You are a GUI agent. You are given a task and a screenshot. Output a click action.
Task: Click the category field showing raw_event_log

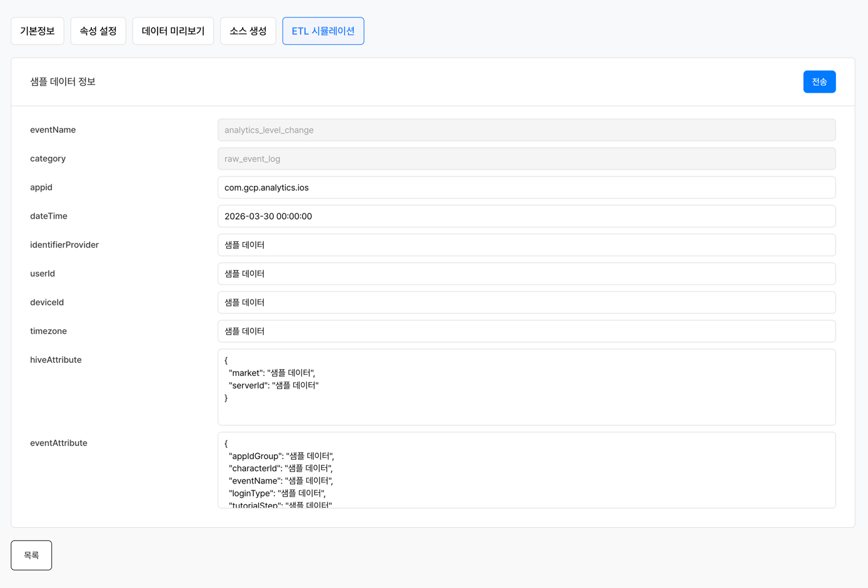[526, 159]
